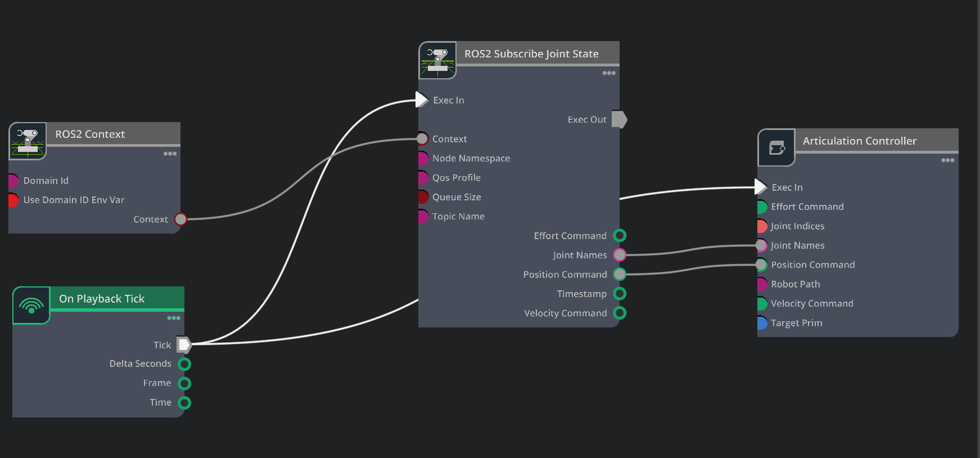Click Subscribe Joint State Effort Command output port
The width and height of the screenshot is (980, 458).
pos(620,235)
